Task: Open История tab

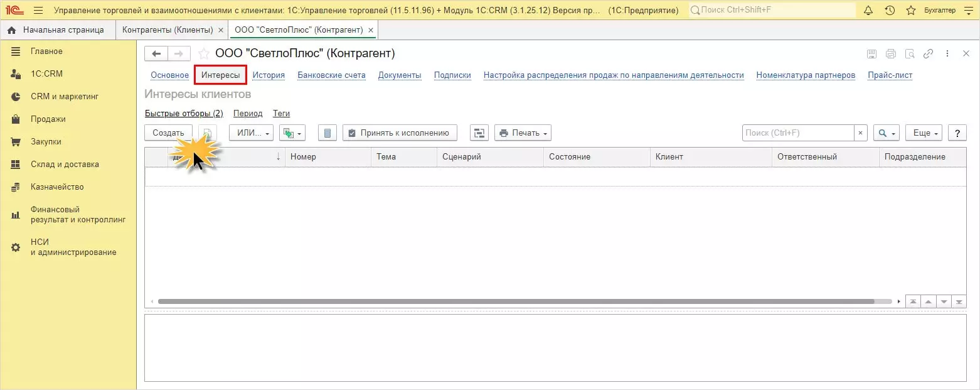Action: click(269, 75)
